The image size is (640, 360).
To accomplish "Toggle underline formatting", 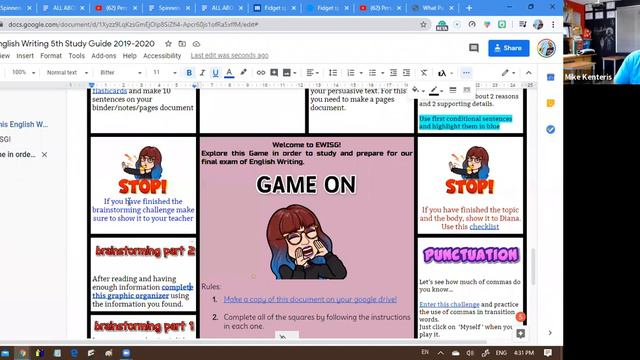I will 216,73.
